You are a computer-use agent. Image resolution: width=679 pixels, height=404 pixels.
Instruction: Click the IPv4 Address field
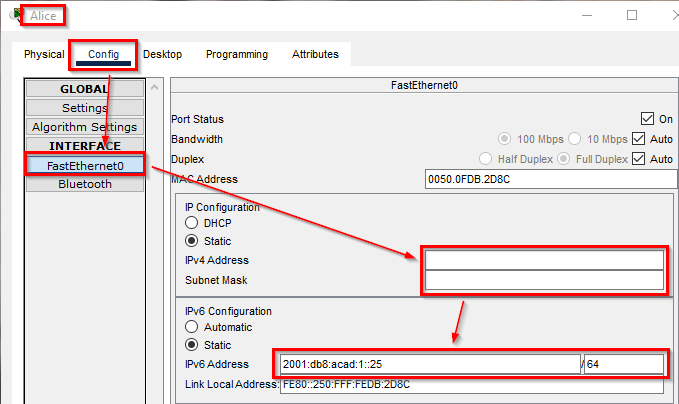coord(544,260)
